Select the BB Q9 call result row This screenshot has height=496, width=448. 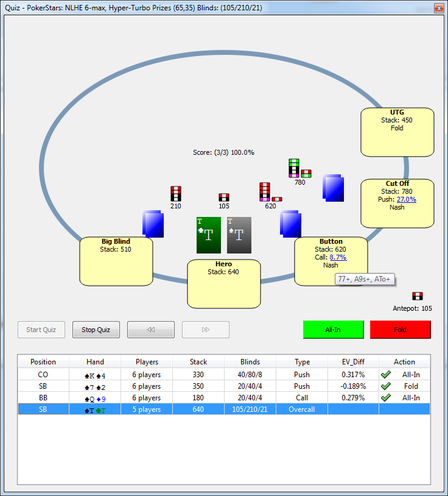223,398
